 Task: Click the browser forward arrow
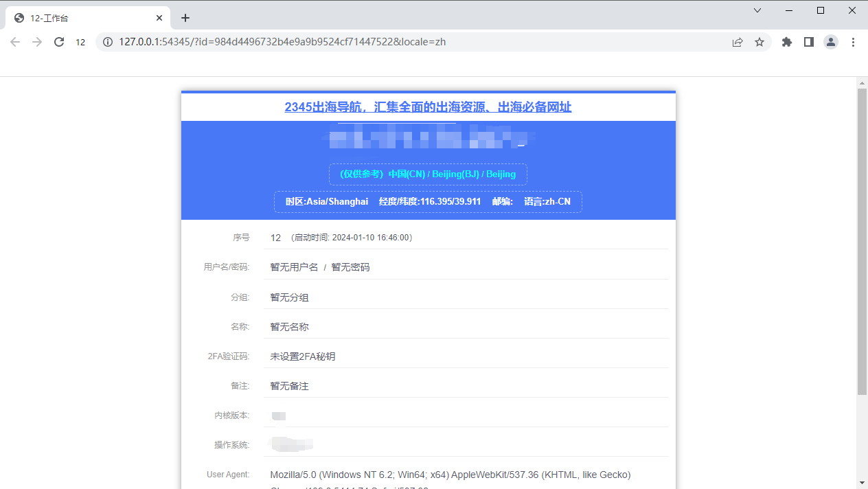[37, 42]
